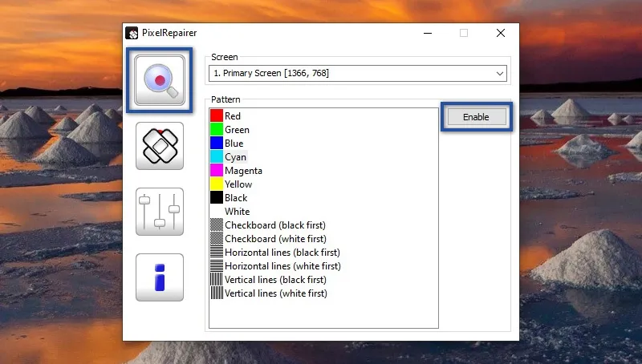
Task: Open the sliders settings section
Action: coord(160,212)
